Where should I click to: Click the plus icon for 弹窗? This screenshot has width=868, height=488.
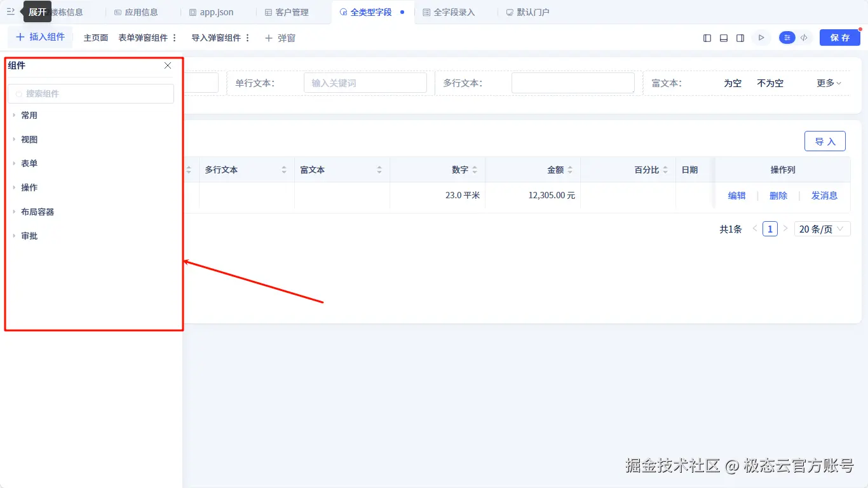[268, 38]
